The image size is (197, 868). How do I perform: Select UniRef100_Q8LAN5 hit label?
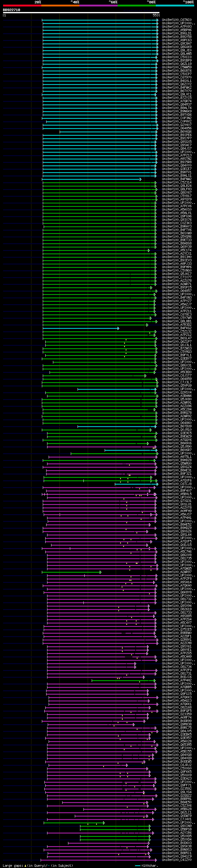pyautogui.click(x=177, y=54)
